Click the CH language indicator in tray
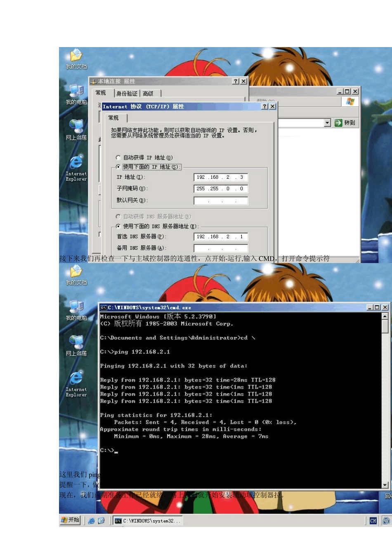Image resolution: width=392 pixels, height=555 pixels. pyautogui.click(x=373, y=521)
